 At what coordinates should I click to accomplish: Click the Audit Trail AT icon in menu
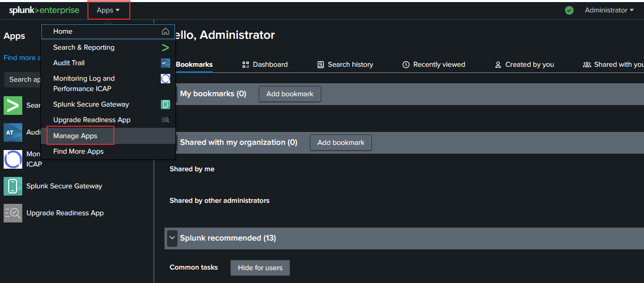click(166, 63)
